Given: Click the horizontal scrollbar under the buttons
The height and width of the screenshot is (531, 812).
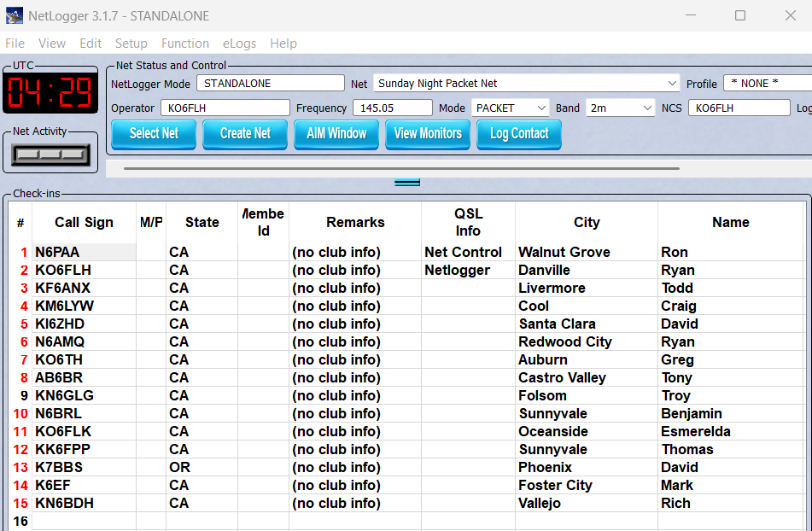Looking at the screenshot, I should coord(401,169).
